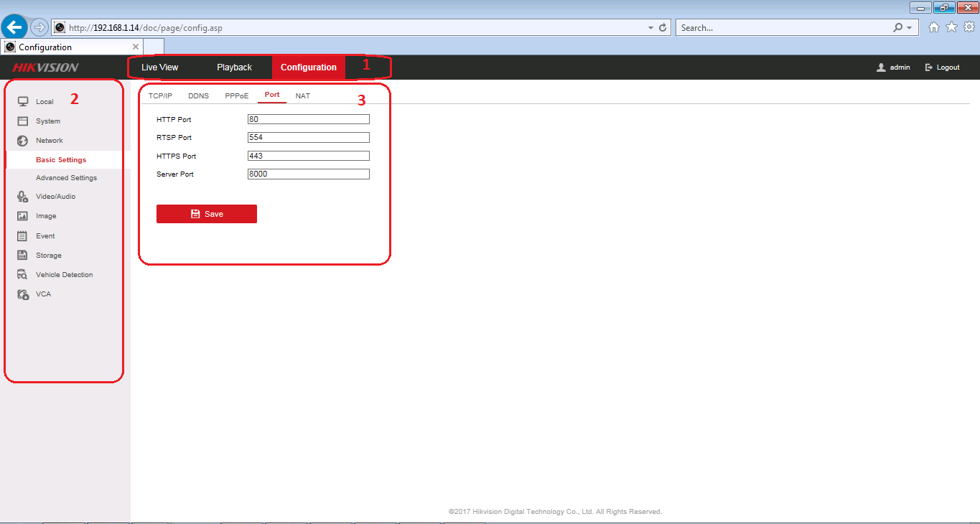Switch to the Playback tab
980x524 pixels.
click(234, 67)
